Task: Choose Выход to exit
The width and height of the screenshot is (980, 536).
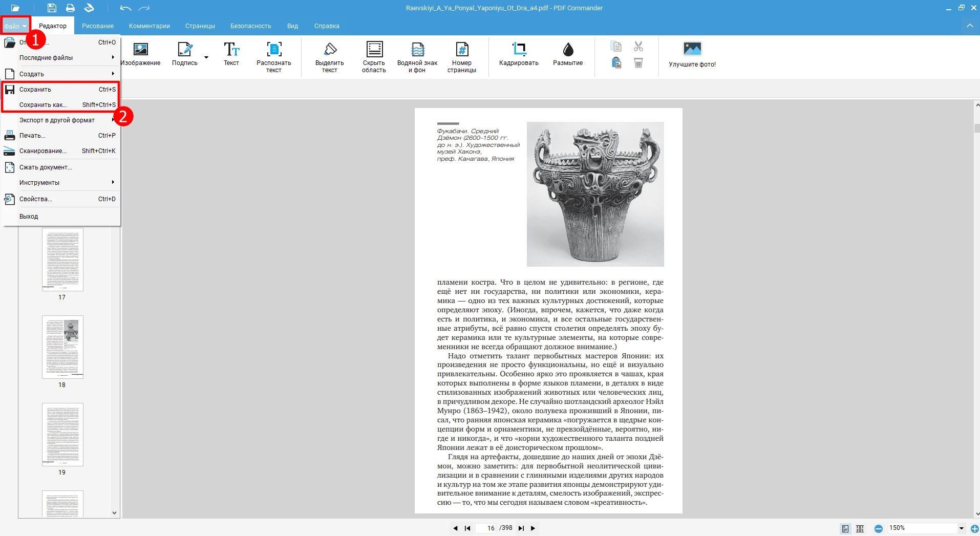Action: click(x=61, y=217)
